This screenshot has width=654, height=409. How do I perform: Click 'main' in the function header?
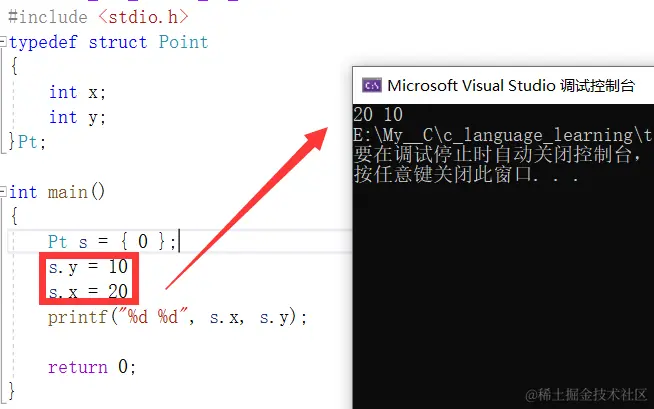[68, 192]
